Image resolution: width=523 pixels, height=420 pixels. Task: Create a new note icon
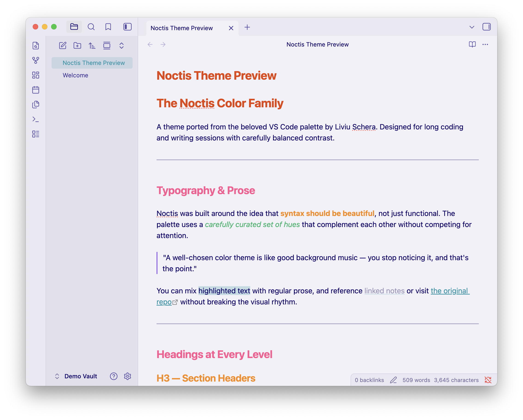[63, 45]
